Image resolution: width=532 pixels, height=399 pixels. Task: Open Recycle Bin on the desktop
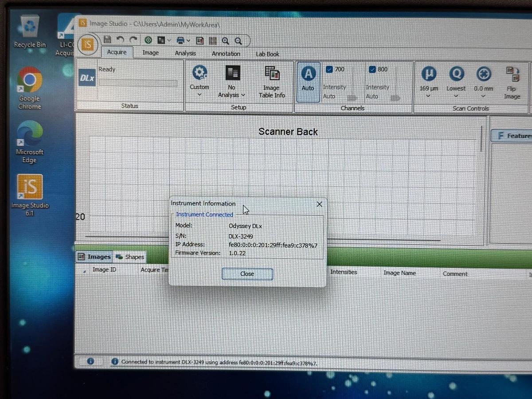coord(30,31)
